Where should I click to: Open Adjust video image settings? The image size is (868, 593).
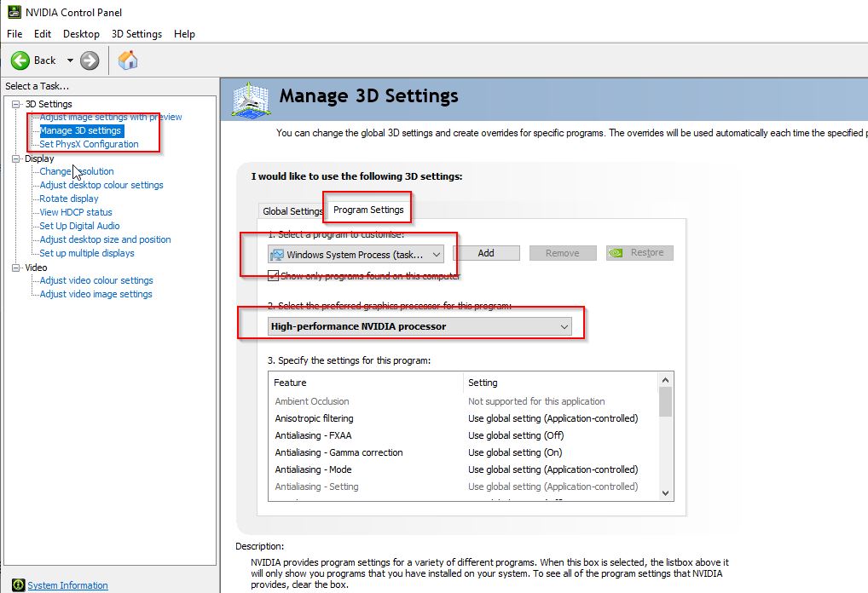[x=95, y=294]
